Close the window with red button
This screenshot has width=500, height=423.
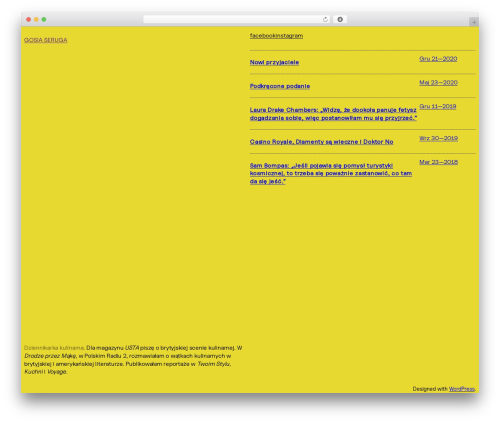[x=29, y=20]
